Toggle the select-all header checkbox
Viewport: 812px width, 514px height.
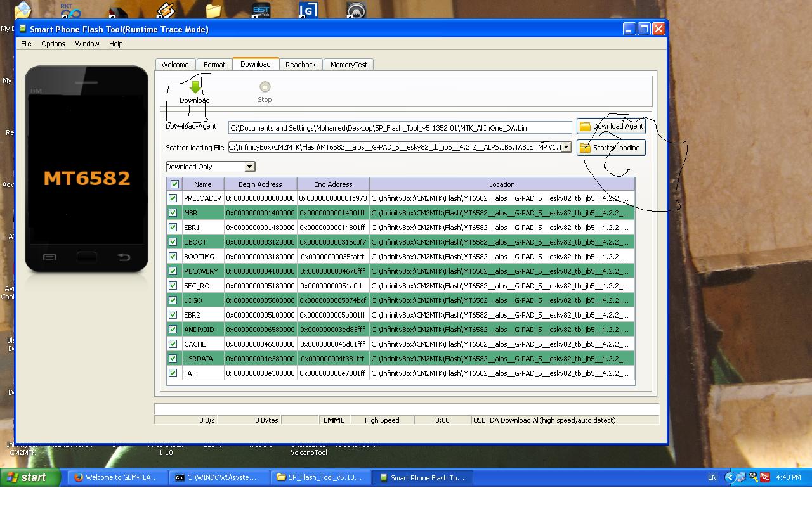(175, 184)
